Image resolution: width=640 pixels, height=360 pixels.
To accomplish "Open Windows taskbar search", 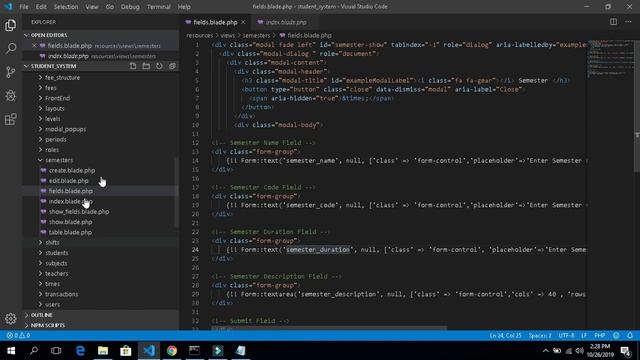I will [34, 351].
